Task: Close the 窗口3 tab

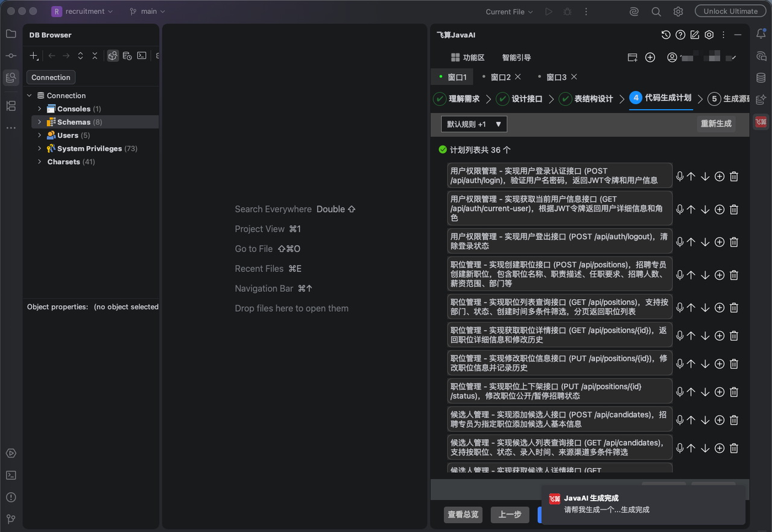Action: 574,77
